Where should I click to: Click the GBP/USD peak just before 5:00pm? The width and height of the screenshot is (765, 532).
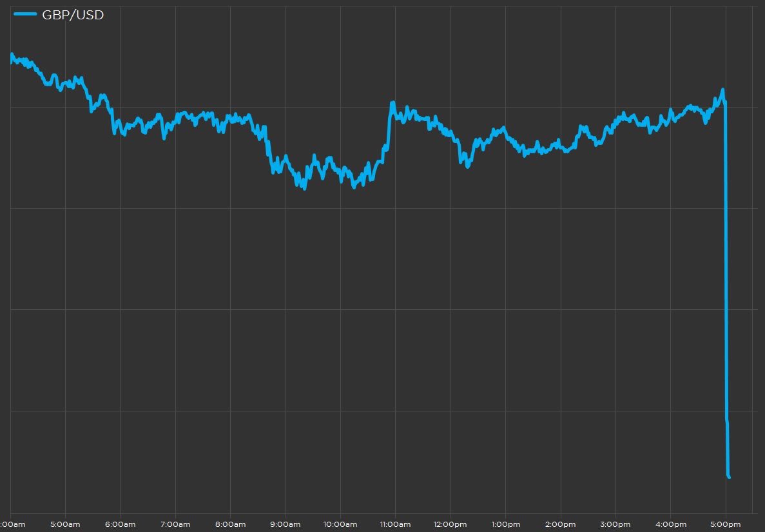[722, 90]
